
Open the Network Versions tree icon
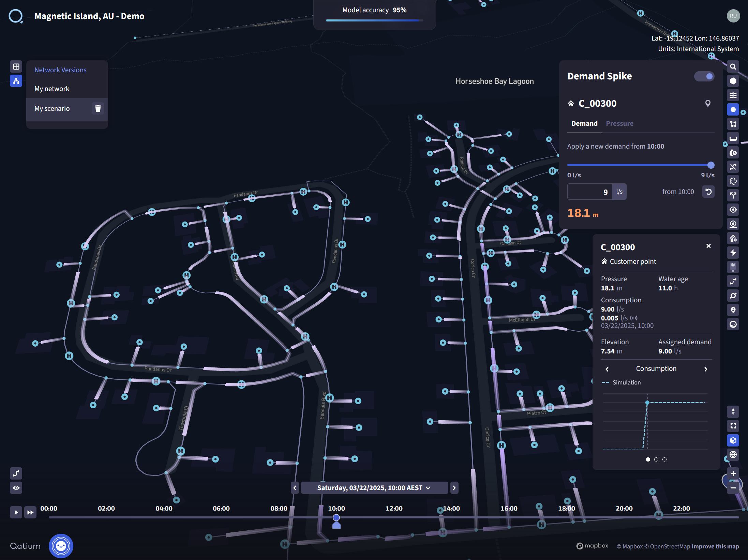[16, 81]
